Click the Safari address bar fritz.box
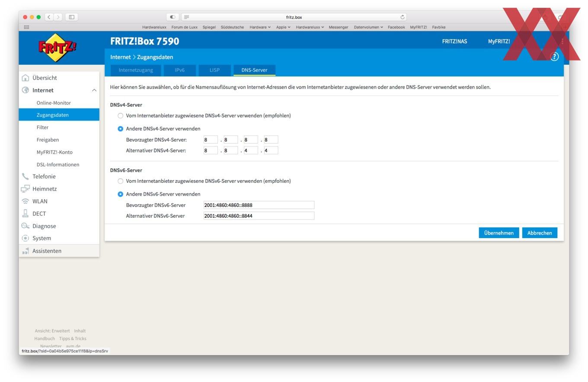 (294, 17)
